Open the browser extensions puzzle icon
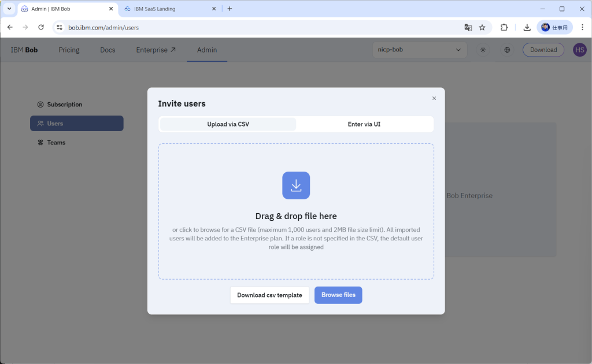This screenshot has width=592, height=364. click(x=504, y=27)
